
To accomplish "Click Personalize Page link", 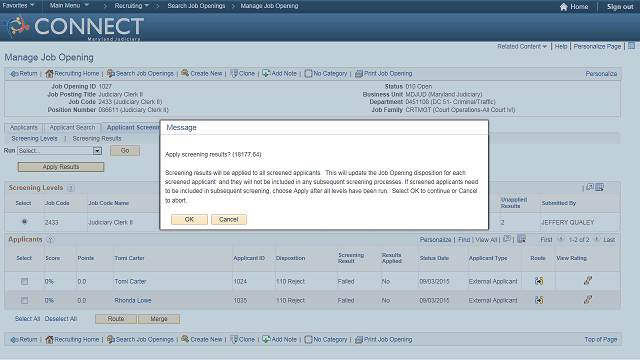I will click(x=597, y=47).
